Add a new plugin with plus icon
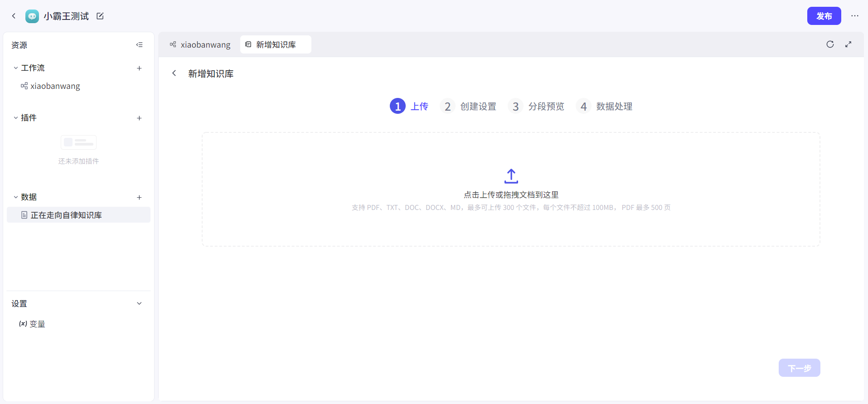This screenshot has height=404, width=868. 139,118
